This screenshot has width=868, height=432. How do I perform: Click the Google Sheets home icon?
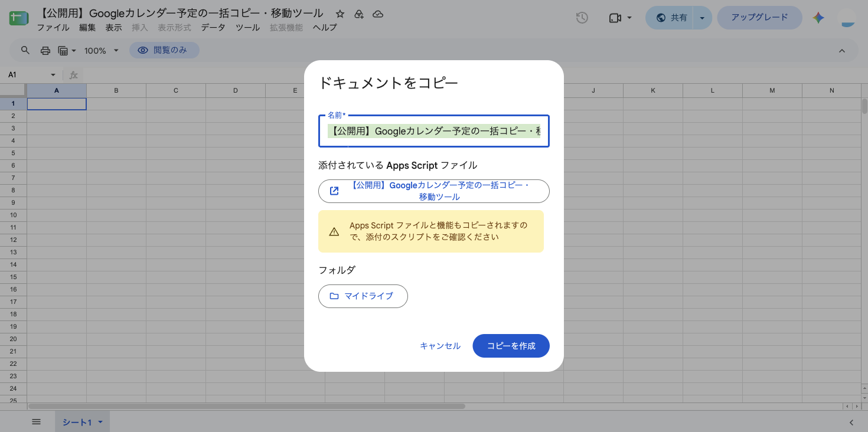(19, 18)
